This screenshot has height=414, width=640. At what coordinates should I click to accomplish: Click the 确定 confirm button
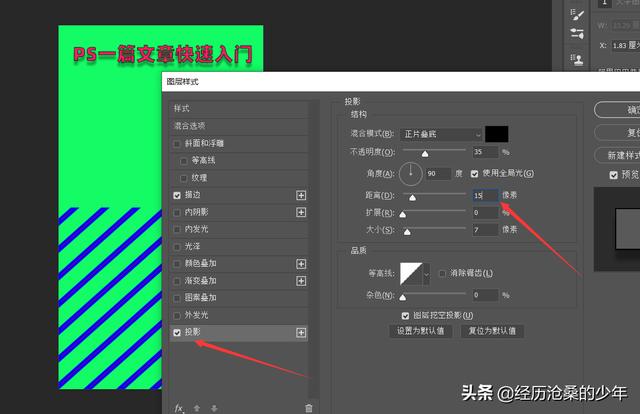coord(618,110)
